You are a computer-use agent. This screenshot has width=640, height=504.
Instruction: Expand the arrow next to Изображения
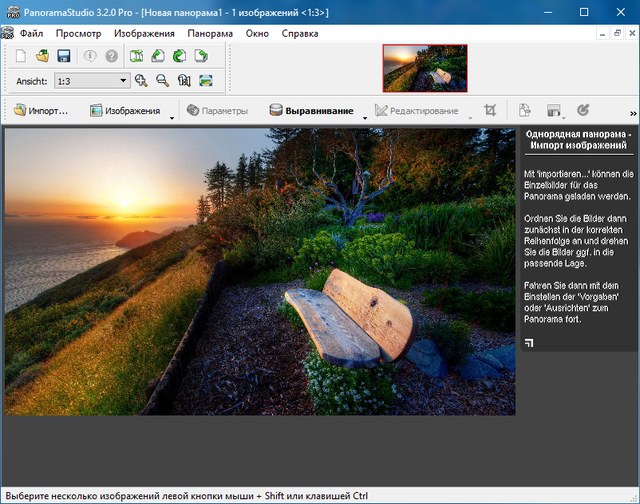coord(172,117)
